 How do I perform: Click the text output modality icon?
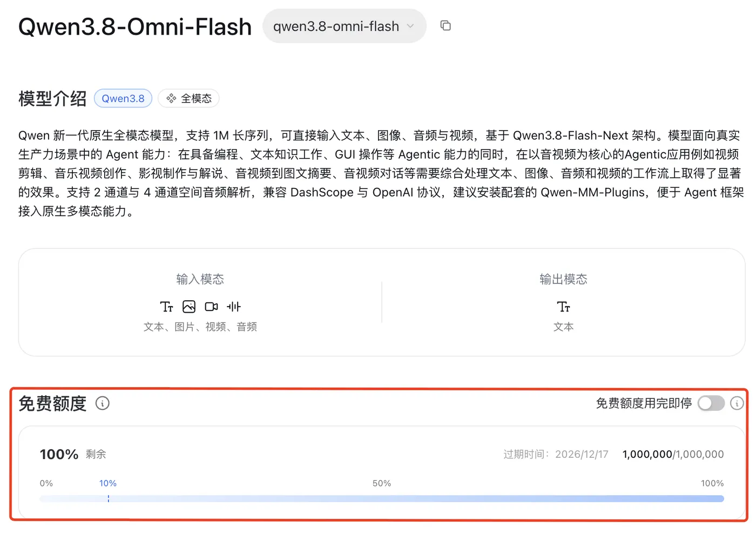tap(563, 307)
